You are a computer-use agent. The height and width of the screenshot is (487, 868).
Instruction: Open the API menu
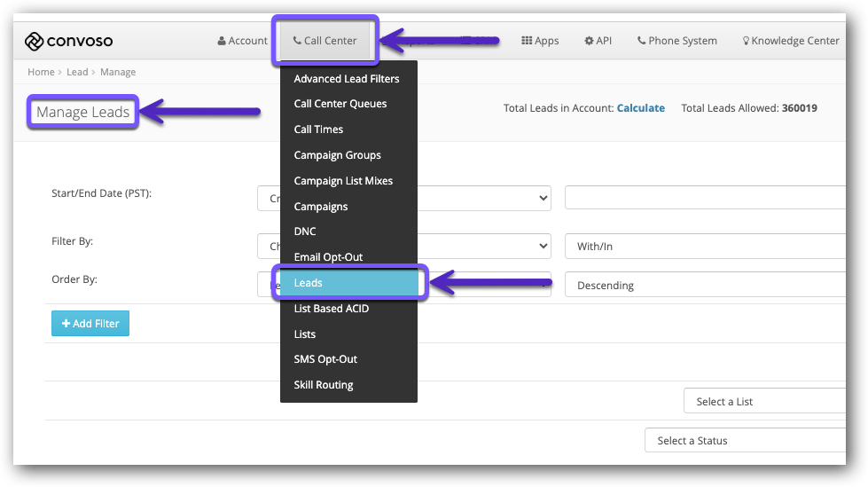point(598,41)
